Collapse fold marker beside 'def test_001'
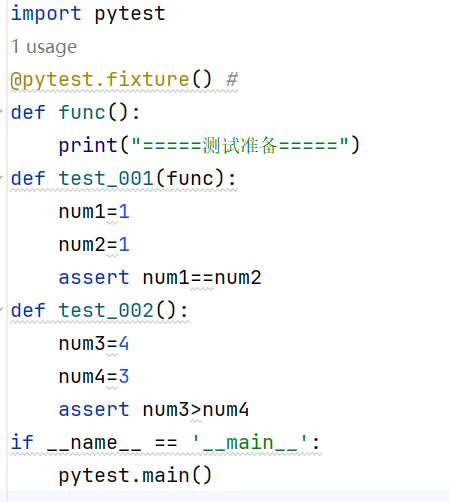 [x=1, y=178]
